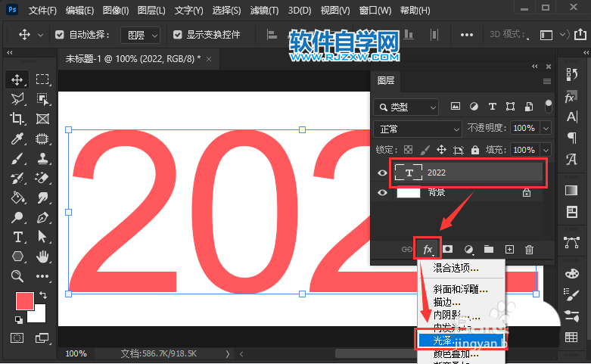Expand the layer opacity dropdown arrow

[546, 129]
